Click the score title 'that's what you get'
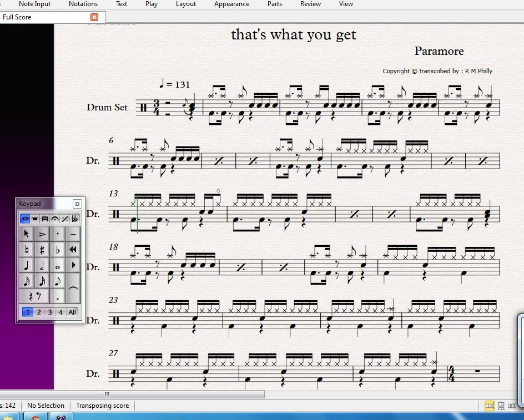524x420 pixels. click(x=294, y=35)
